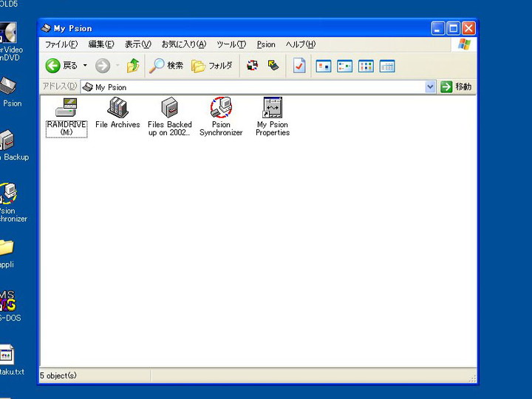Image resolution: width=532 pixels, height=399 pixels.
Task: Switch to large icons view
Action: (324, 66)
